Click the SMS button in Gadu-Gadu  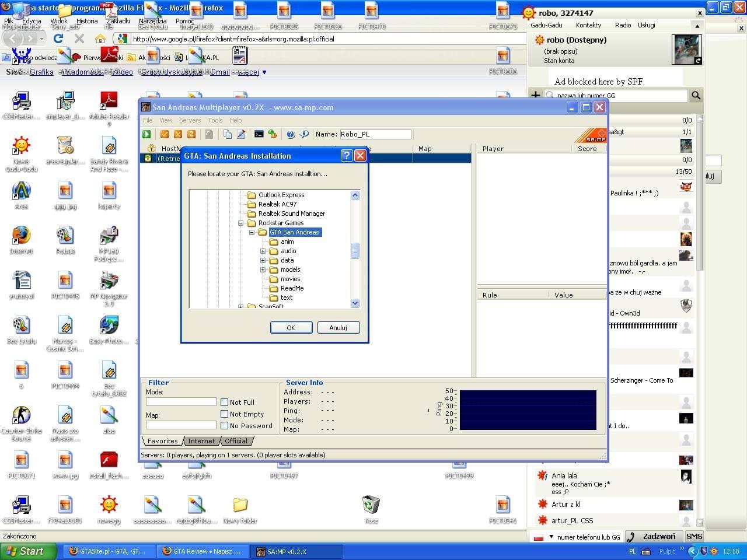tap(694, 536)
